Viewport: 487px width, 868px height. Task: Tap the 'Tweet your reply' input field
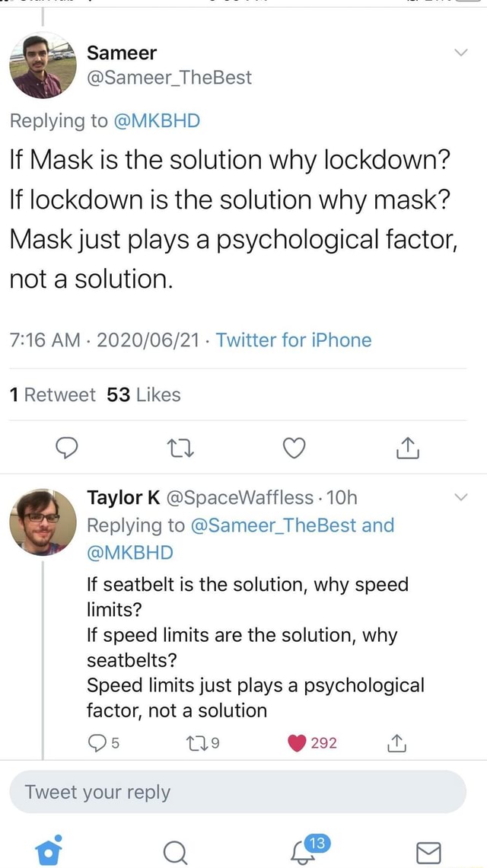tap(243, 793)
